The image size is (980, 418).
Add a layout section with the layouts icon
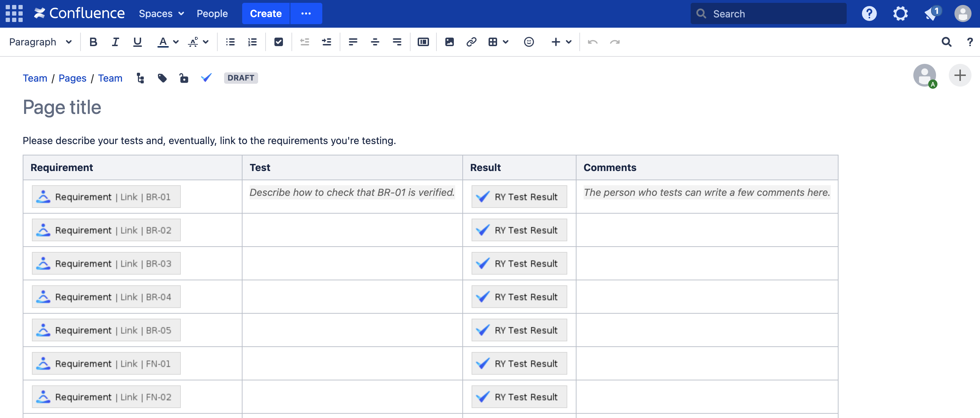[423, 42]
